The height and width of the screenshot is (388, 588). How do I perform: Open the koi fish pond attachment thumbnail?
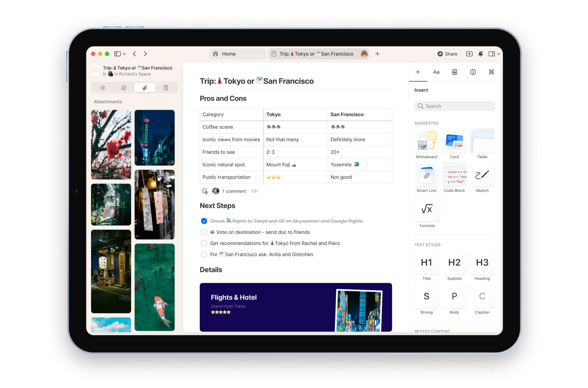pyautogui.click(x=155, y=287)
